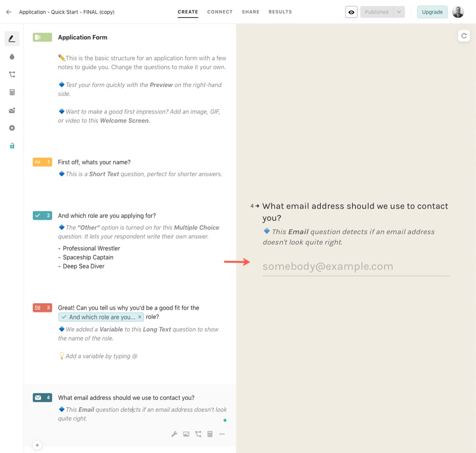Open the Results tab
476x453 pixels.
pyautogui.click(x=280, y=12)
